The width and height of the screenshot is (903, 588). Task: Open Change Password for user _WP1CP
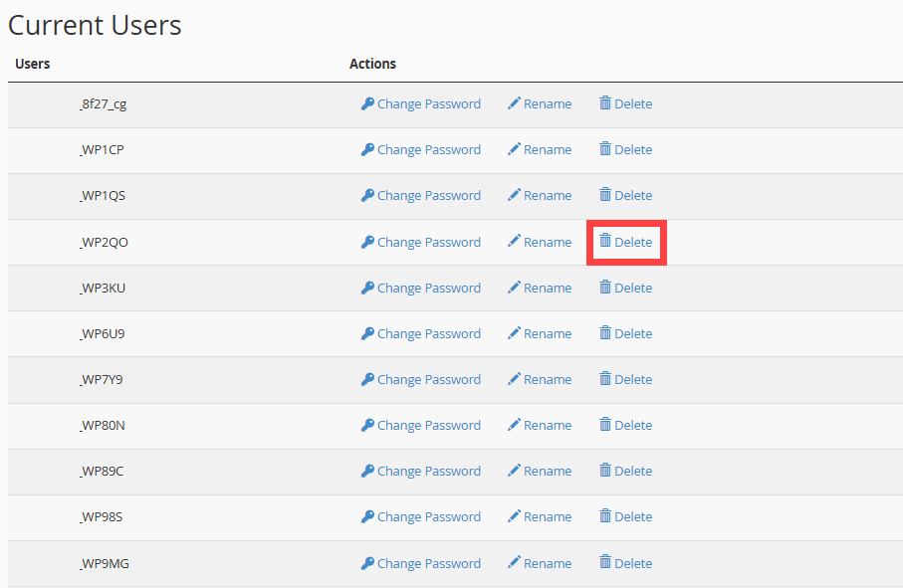click(x=428, y=149)
